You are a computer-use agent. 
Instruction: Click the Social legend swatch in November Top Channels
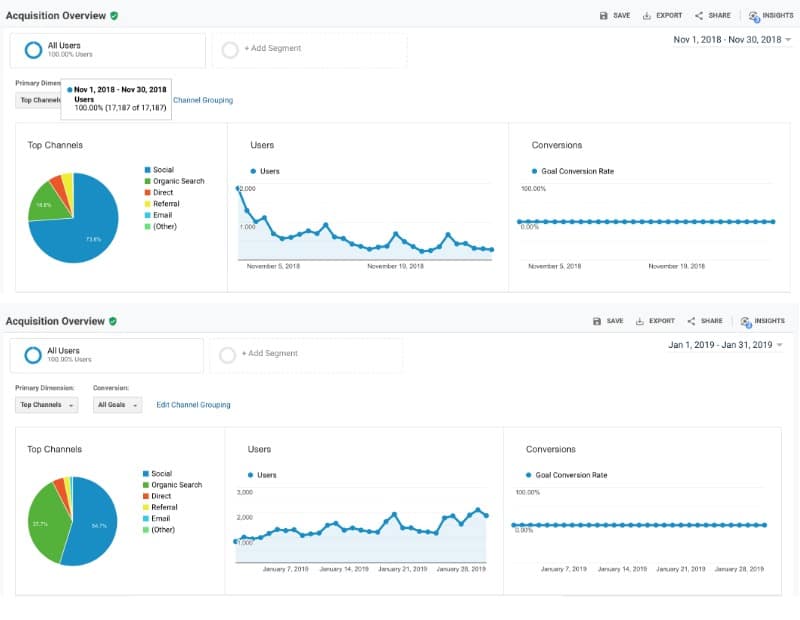[x=147, y=170]
